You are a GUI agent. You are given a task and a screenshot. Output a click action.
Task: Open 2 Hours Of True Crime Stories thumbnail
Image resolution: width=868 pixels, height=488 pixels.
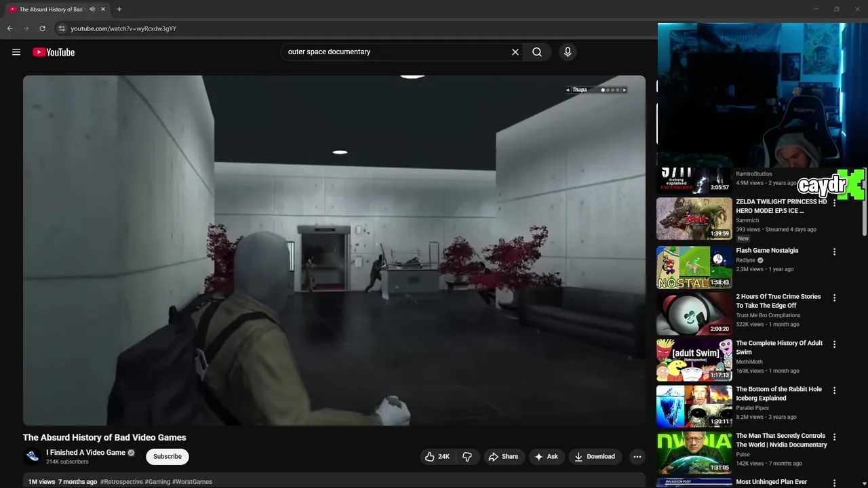point(694,313)
